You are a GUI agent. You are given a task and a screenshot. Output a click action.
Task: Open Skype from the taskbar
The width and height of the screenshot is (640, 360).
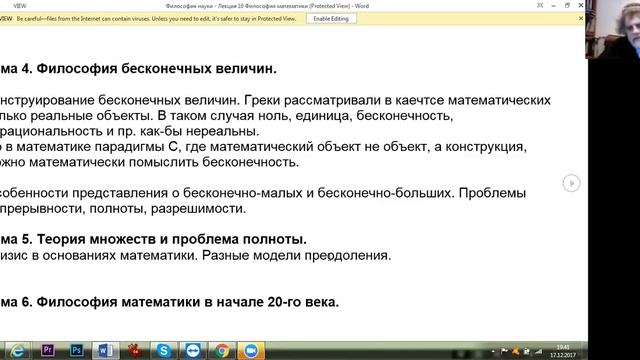point(164,351)
